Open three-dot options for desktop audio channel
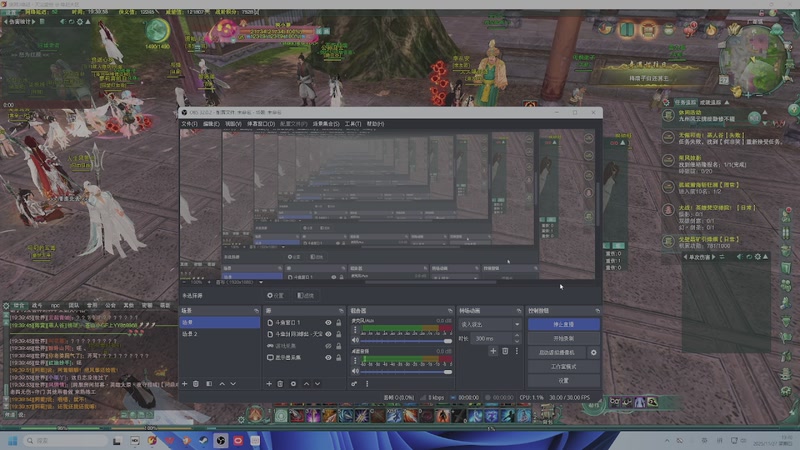 coord(355,361)
